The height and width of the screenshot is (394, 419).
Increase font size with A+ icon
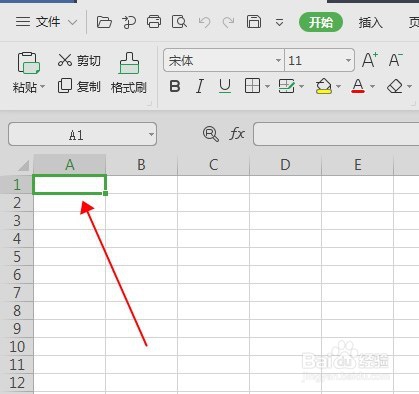[369, 60]
